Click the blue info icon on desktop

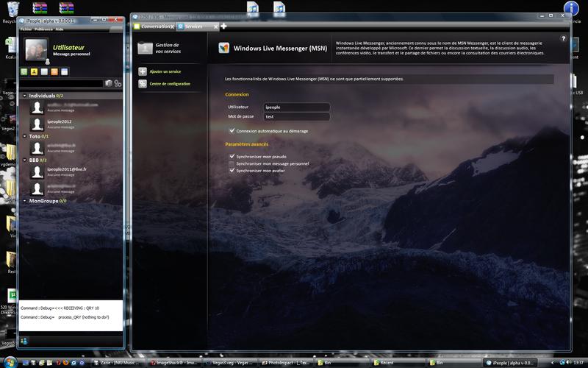[x=571, y=8]
